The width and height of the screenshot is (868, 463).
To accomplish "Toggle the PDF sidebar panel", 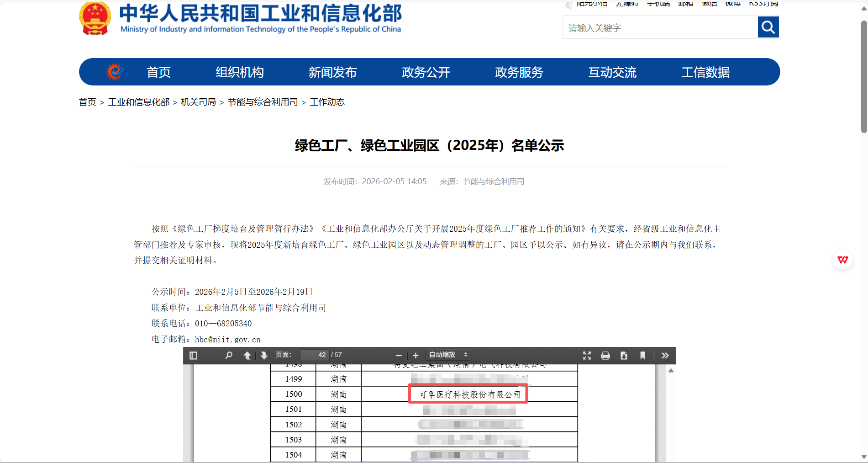I will pyautogui.click(x=193, y=355).
